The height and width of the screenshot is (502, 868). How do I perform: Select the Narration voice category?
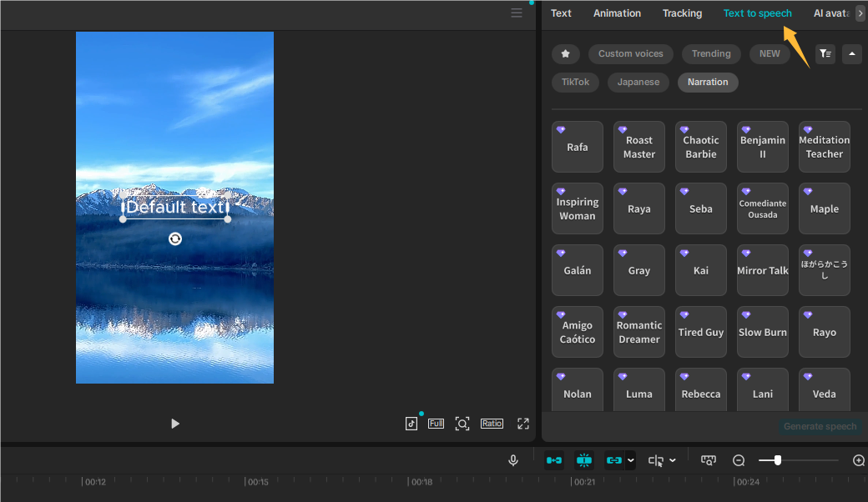(708, 83)
